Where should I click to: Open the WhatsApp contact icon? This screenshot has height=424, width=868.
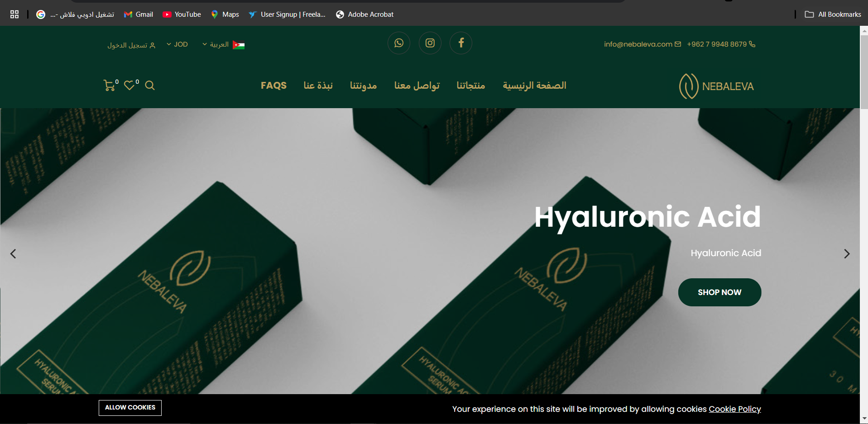398,43
